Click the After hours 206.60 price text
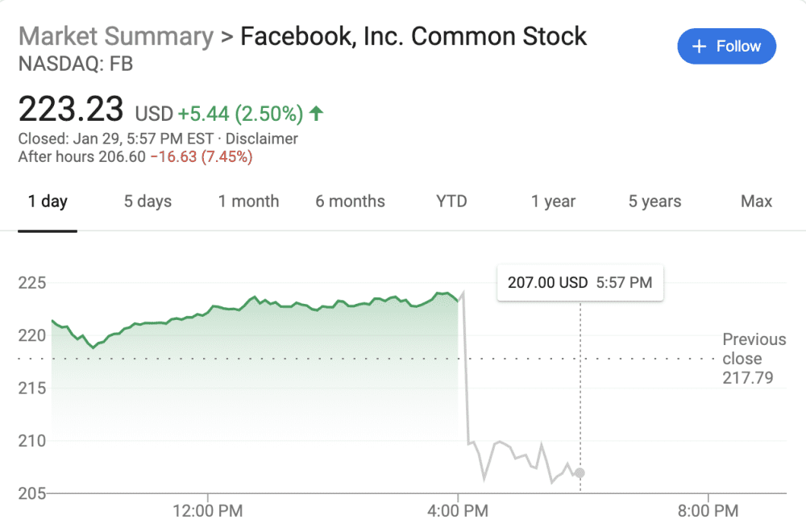Screen dimensions: 806x532 click(x=81, y=156)
